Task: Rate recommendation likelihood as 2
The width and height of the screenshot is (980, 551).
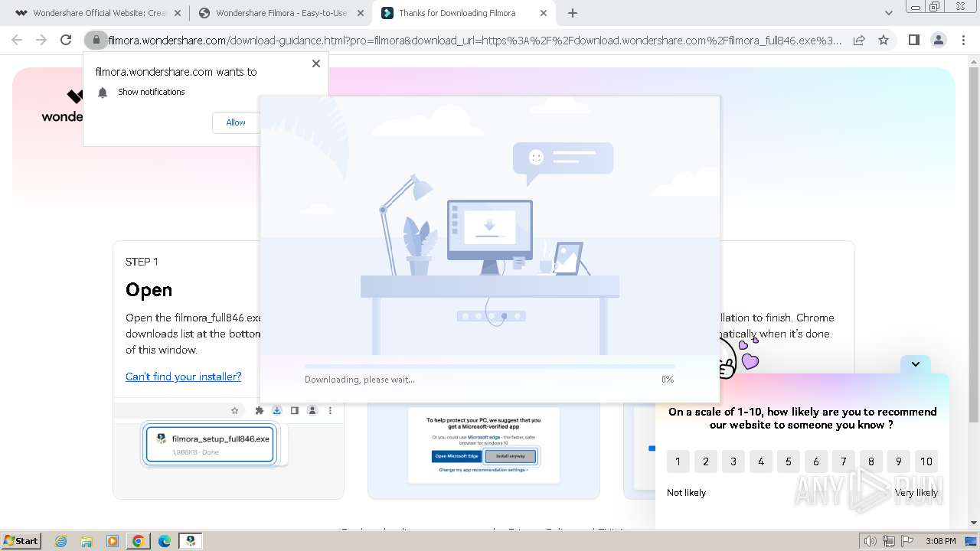Action: (705, 461)
